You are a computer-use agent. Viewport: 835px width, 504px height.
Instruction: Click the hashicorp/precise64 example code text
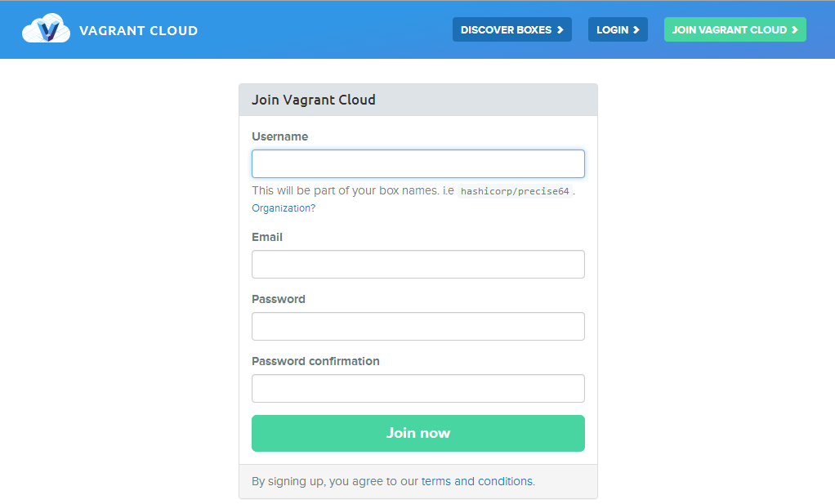click(515, 191)
